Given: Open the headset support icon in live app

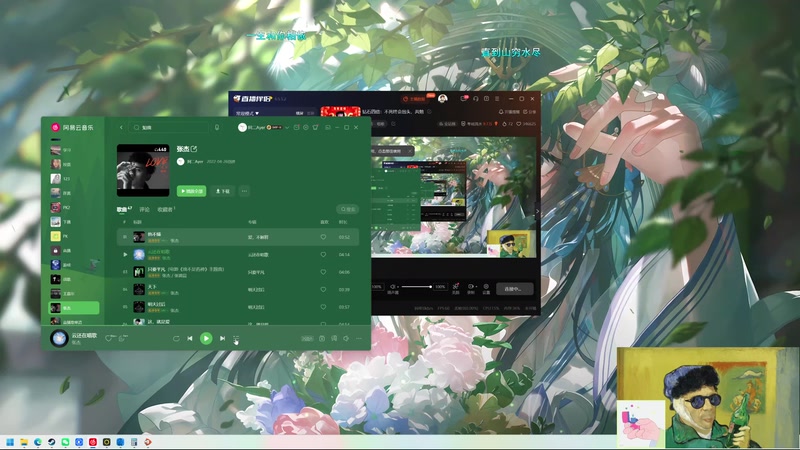Looking at the screenshot, I should coord(476,98).
